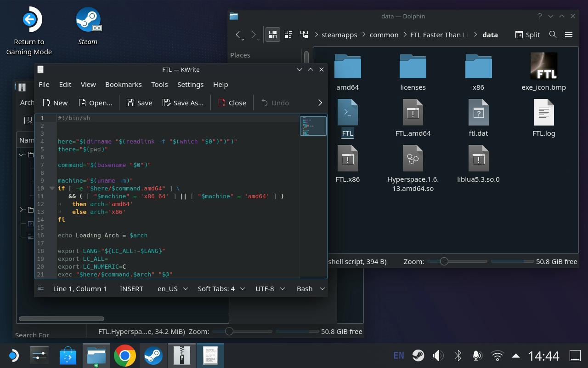
Task: Select liblua5.3.so.0 file
Action: click(478, 164)
